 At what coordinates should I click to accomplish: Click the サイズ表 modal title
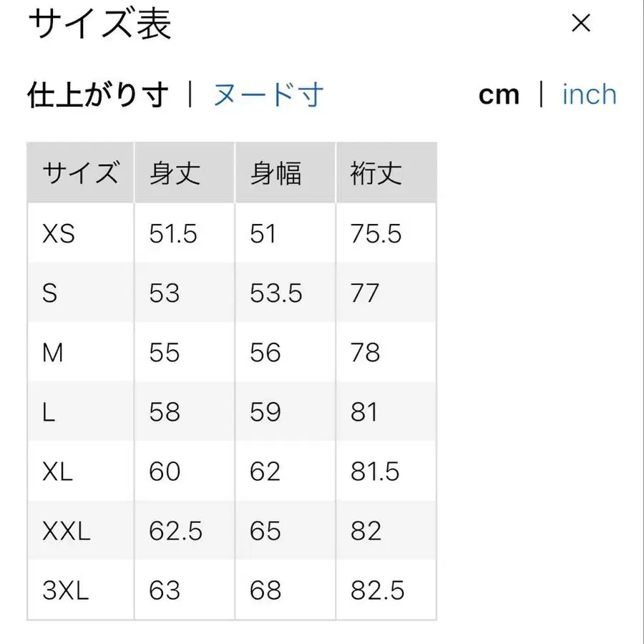point(98,24)
